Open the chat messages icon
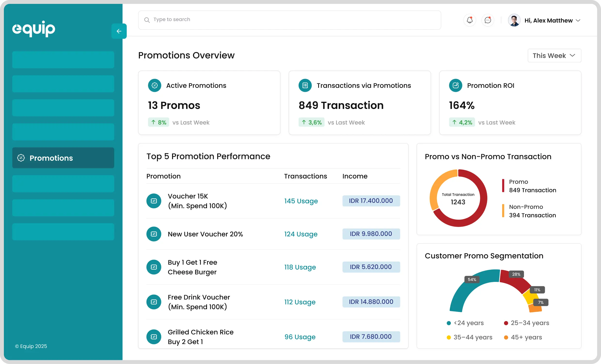 (488, 20)
